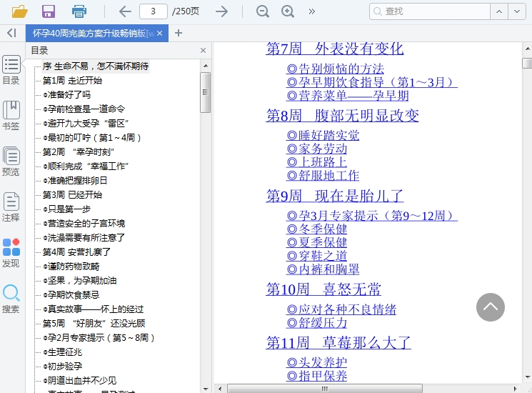Select outline entry 避开九大受孕“雷区”
Image resolution: width=532 pixels, height=393 pixels.
point(86,123)
